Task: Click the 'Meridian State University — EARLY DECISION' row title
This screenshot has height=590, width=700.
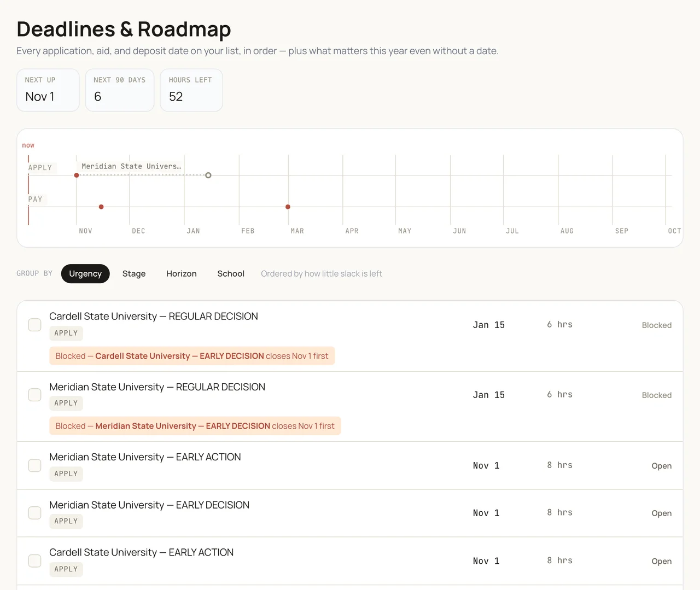Action: point(149,505)
